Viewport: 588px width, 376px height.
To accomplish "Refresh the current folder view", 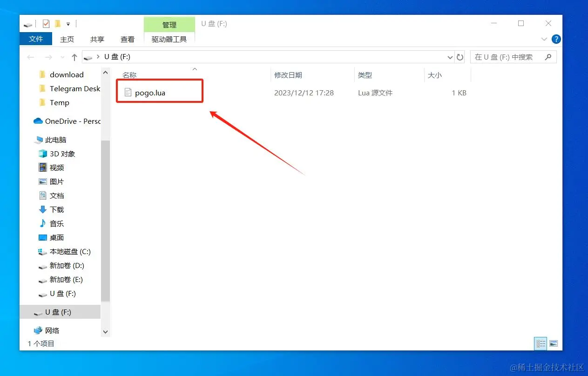I will pyautogui.click(x=460, y=57).
